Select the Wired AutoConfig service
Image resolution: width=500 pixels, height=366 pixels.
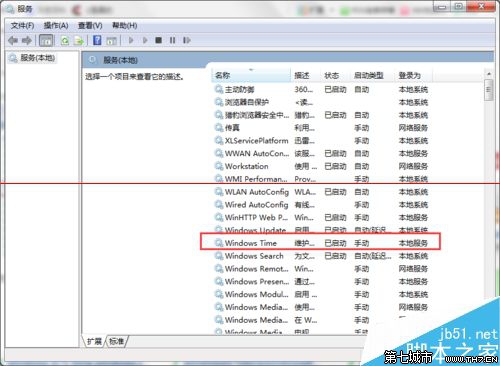[x=321, y=205]
